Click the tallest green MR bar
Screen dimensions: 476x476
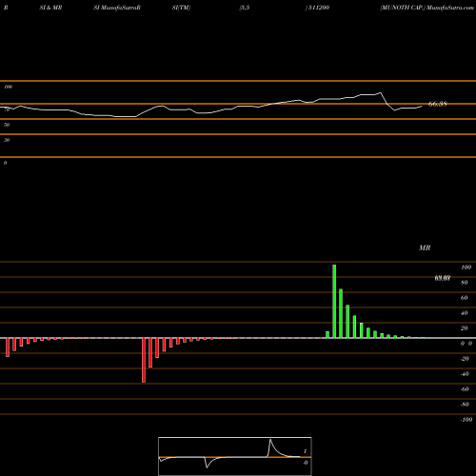tap(334, 302)
